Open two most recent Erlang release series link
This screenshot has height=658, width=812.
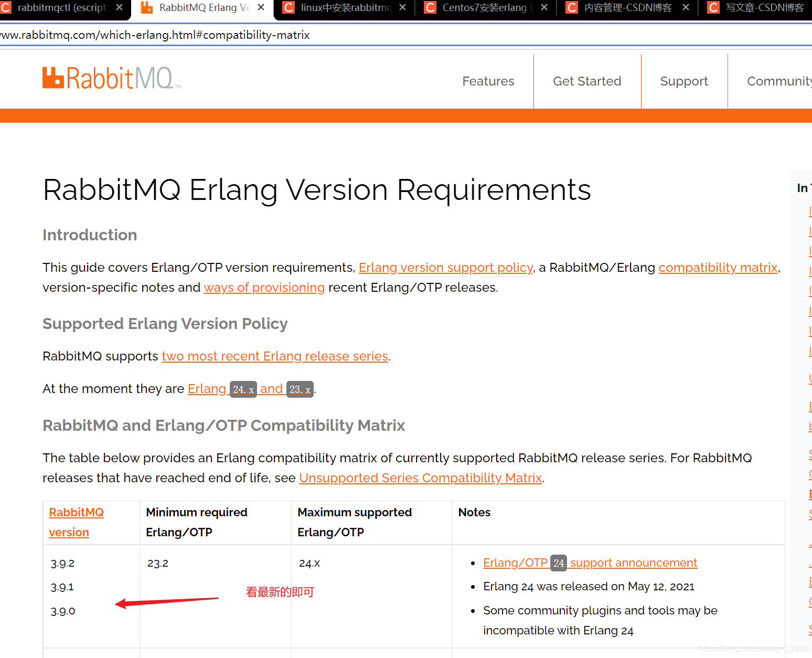(275, 356)
